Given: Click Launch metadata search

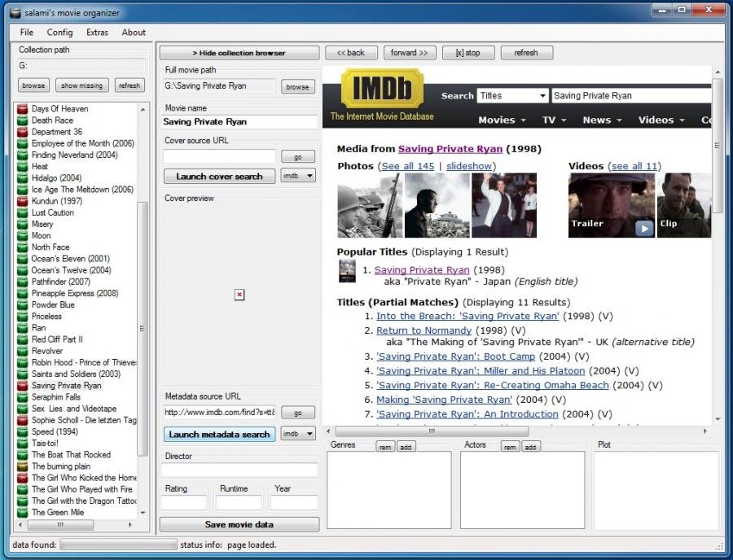Looking at the screenshot, I should [219, 435].
